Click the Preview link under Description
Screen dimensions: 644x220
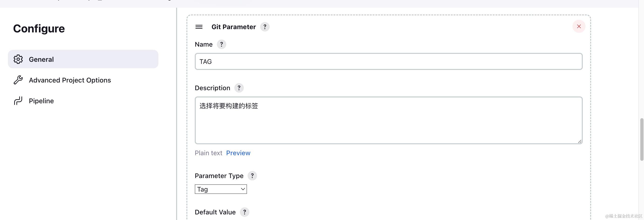[238, 153]
